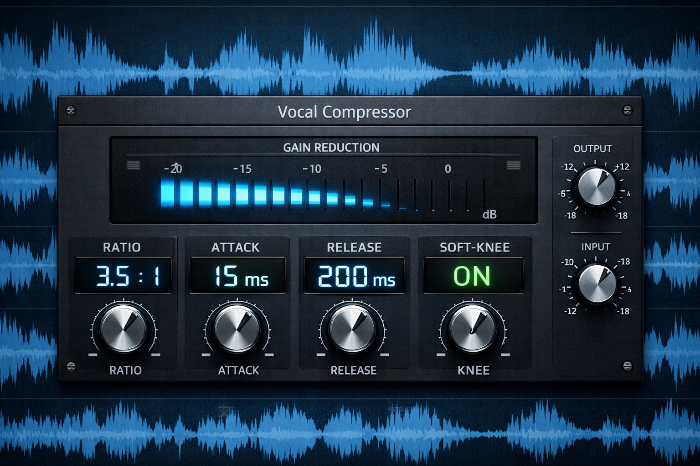The image size is (700, 466).
Task: Adjust the Attack knob
Action: [237, 329]
